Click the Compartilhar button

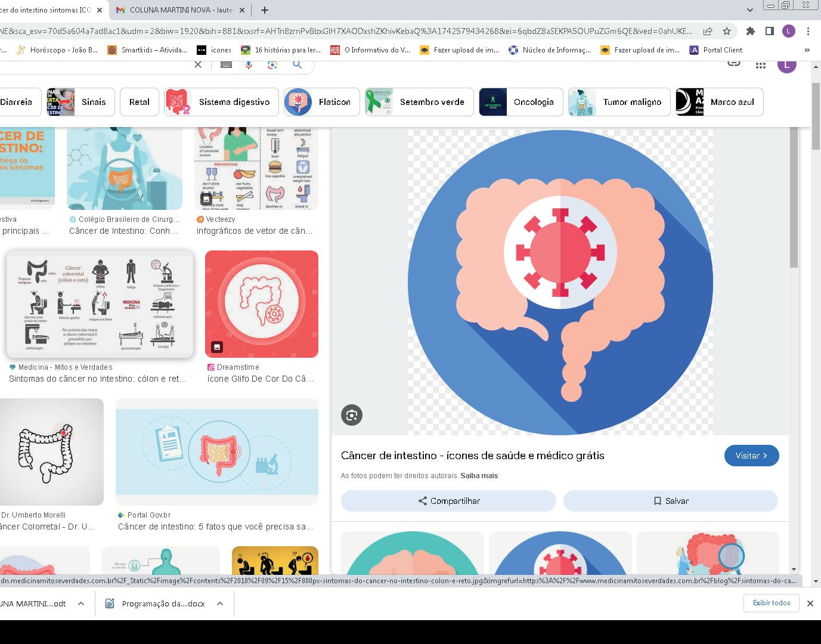pos(448,501)
